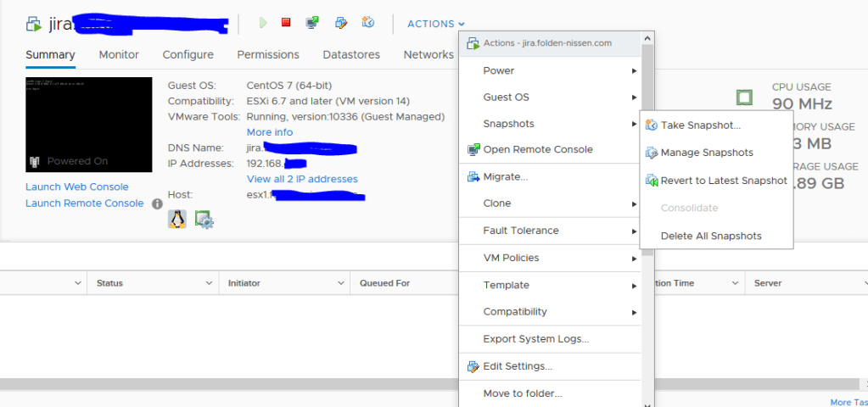
Task: Select Take Snapshot from the submenu
Action: click(700, 125)
